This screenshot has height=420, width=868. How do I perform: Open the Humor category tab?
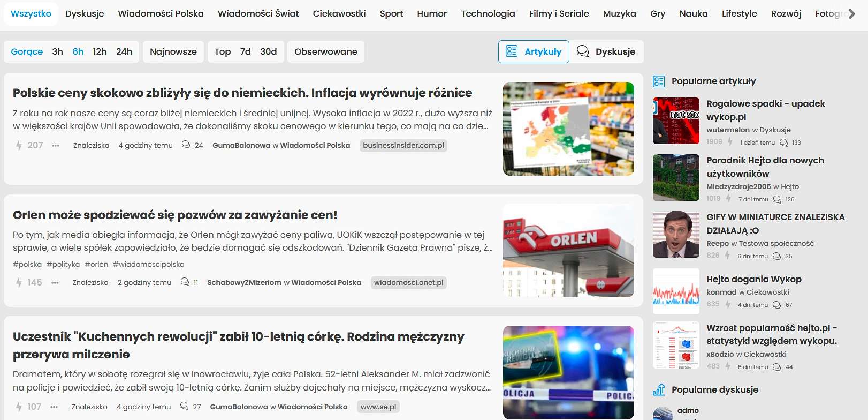click(432, 13)
